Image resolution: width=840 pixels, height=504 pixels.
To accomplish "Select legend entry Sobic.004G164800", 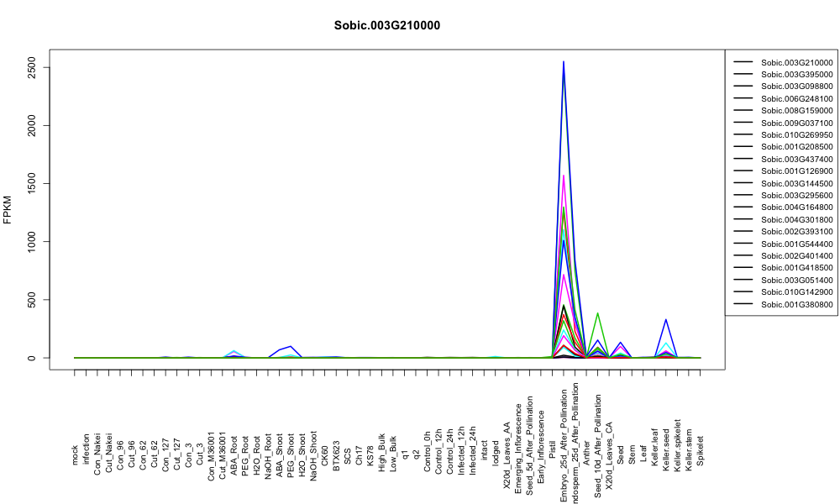I will pyautogui.click(x=796, y=207).
